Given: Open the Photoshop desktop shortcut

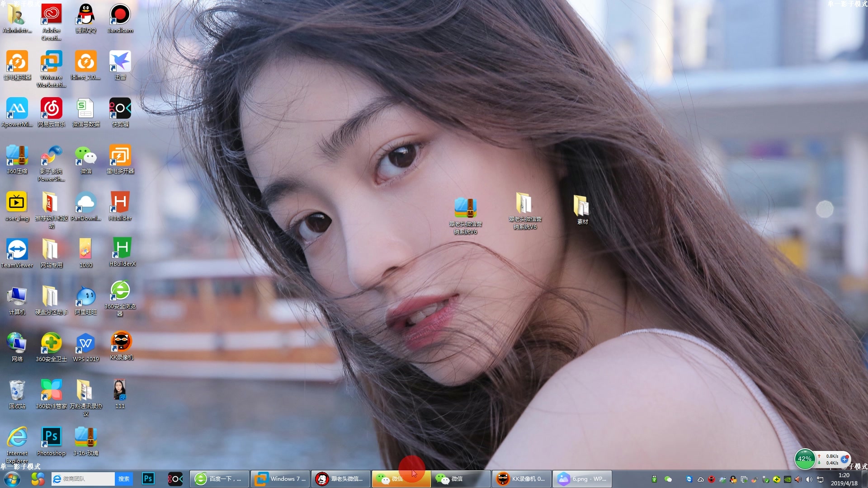Looking at the screenshot, I should point(51,441).
